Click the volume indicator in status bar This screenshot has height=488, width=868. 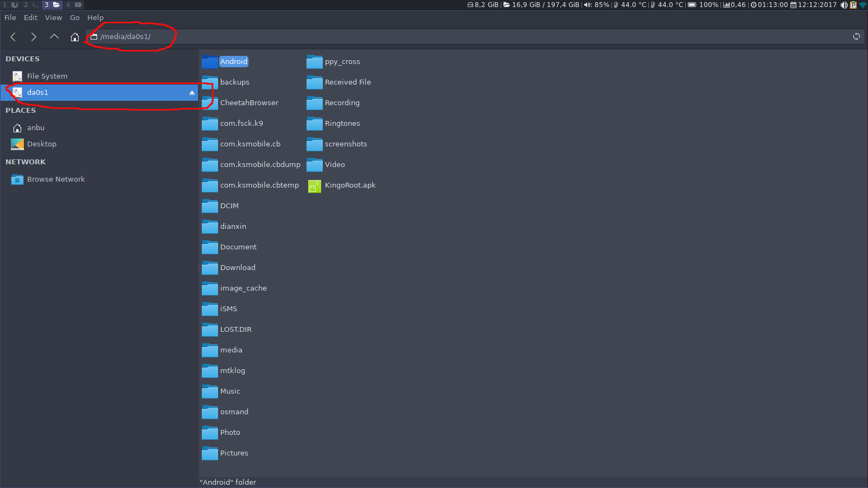coord(596,5)
